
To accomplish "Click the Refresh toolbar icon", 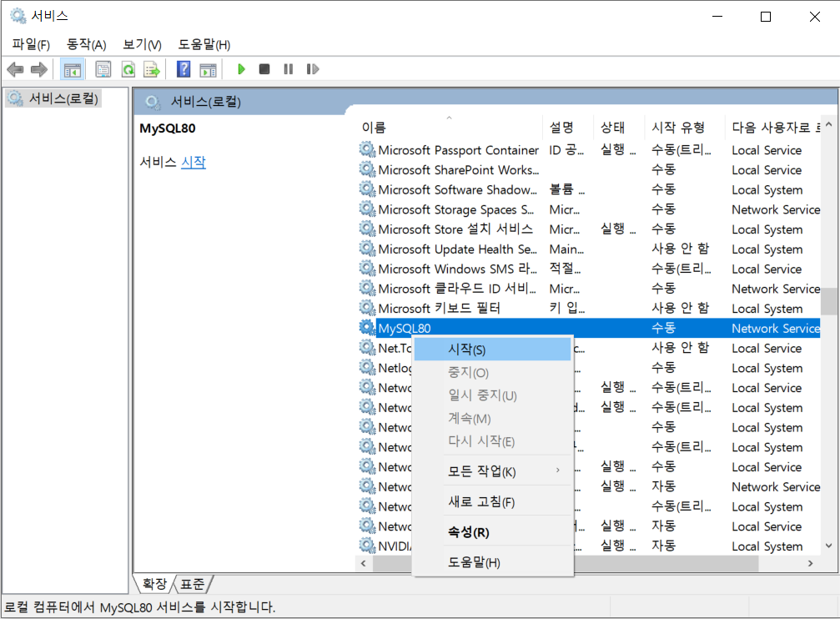I will pos(128,69).
